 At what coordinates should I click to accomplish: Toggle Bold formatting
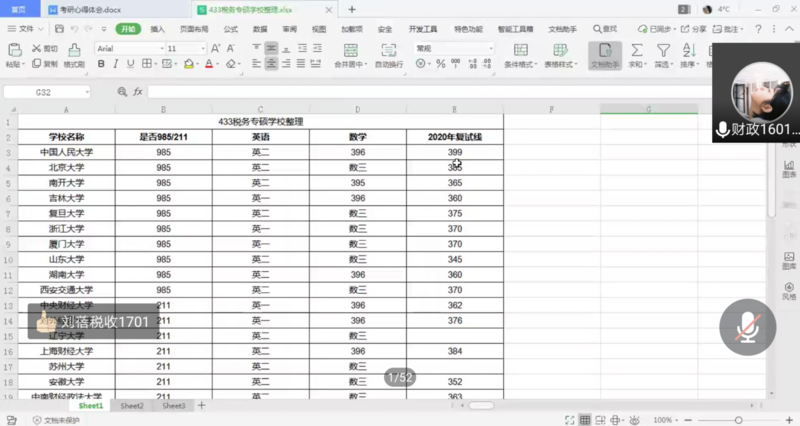coord(101,64)
